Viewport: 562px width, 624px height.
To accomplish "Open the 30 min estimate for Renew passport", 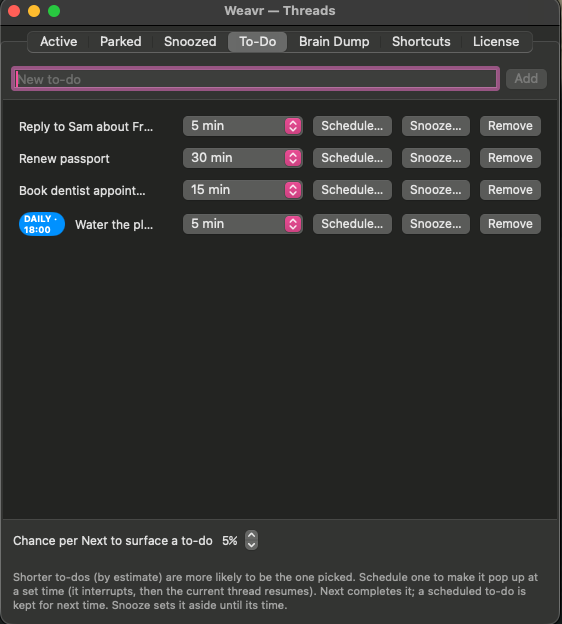I will (x=242, y=158).
